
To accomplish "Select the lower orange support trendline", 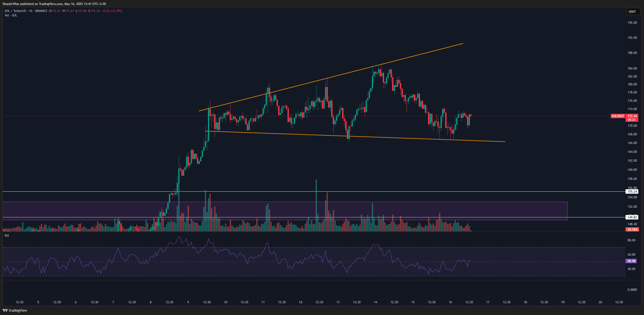I will (x=355, y=136).
